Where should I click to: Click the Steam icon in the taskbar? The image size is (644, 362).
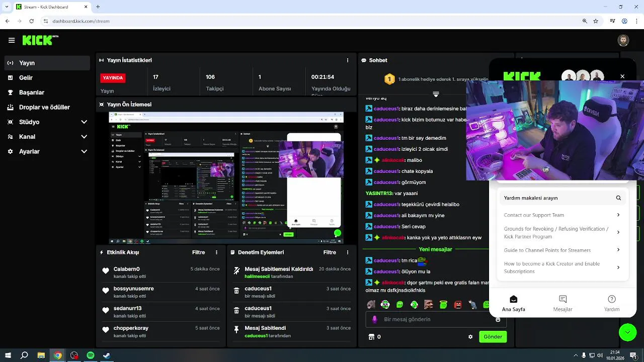click(107, 355)
